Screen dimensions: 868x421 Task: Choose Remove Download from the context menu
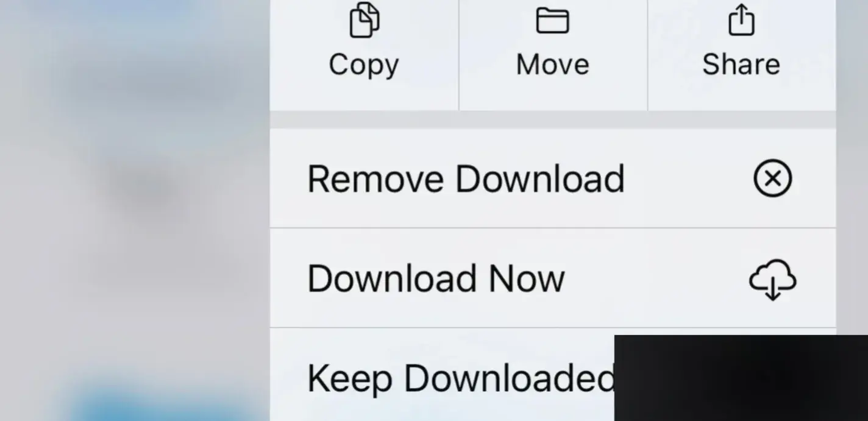[553, 179]
